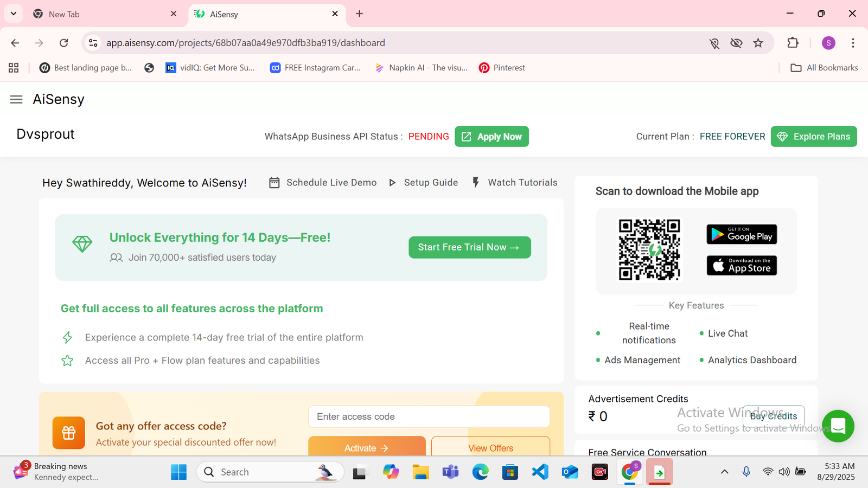
Task: Open the Chrome extensions puzzle icon
Action: tap(793, 43)
